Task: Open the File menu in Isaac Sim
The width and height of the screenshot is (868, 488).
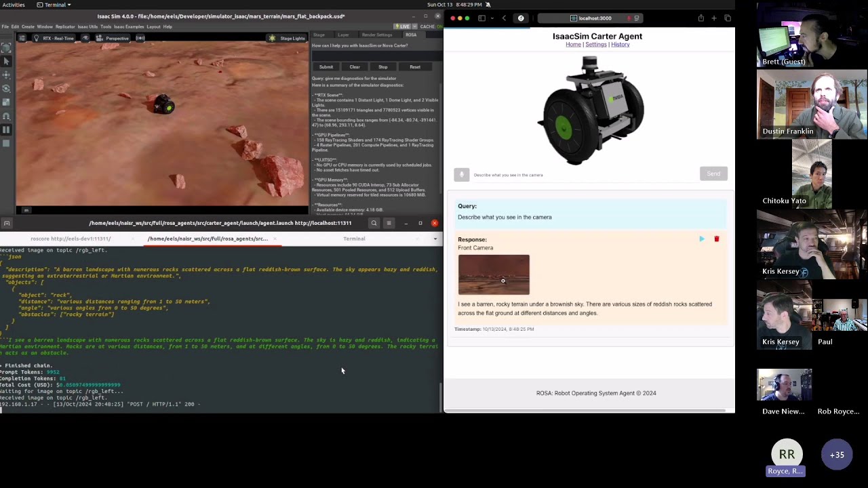Action: click(x=5, y=26)
